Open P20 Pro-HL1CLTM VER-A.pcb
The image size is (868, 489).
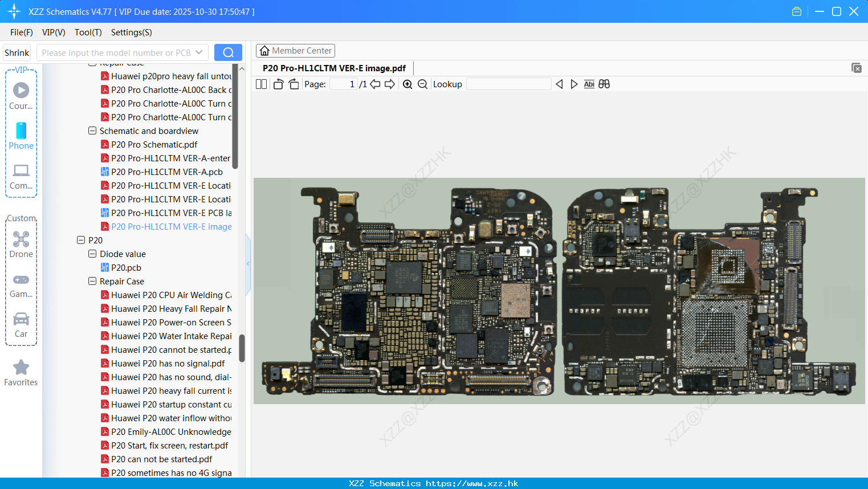[x=162, y=172]
